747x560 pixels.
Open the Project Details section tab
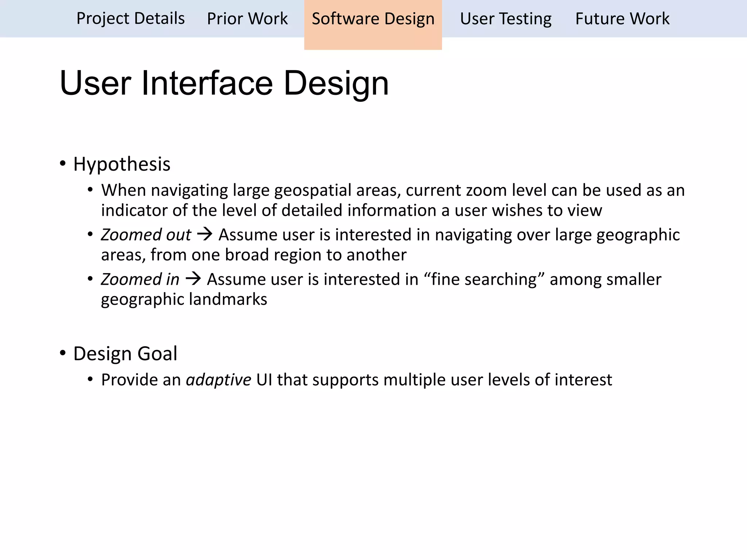[x=131, y=19]
